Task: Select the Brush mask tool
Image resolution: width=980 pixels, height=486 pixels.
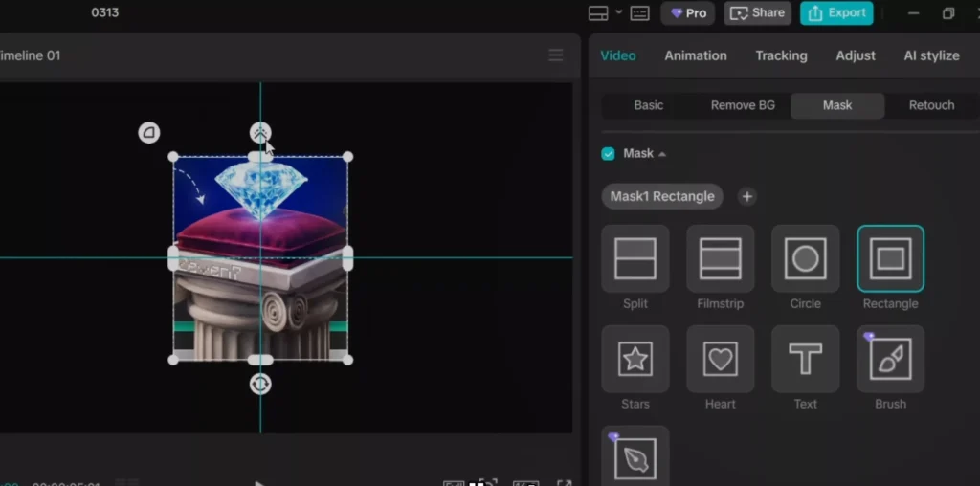Action: click(890, 359)
